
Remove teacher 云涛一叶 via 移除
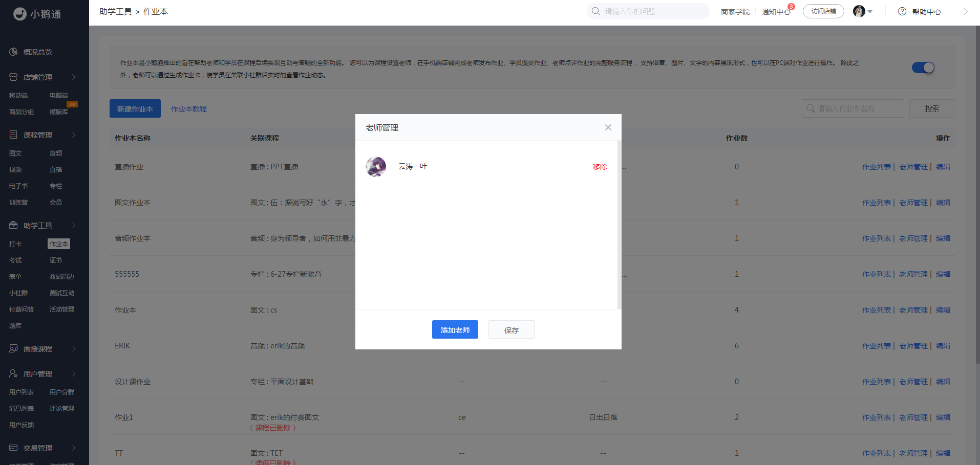(x=600, y=167)
